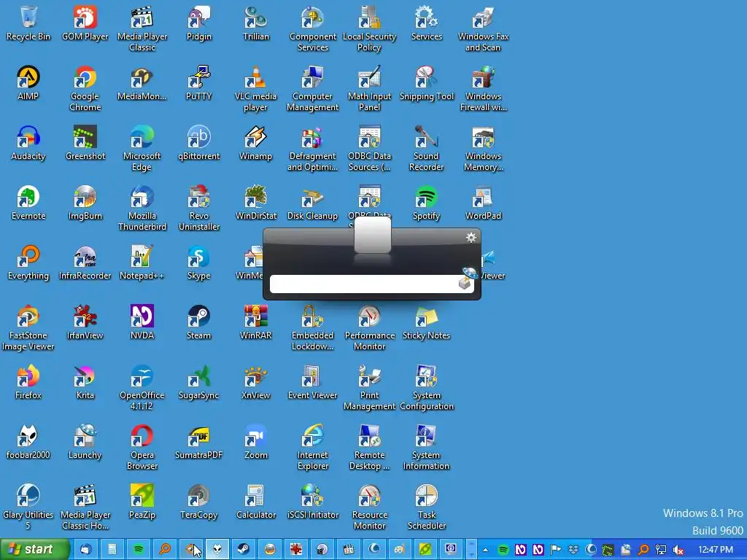
Task: Open Steam from the taskbar
Action: click(244, 550)
